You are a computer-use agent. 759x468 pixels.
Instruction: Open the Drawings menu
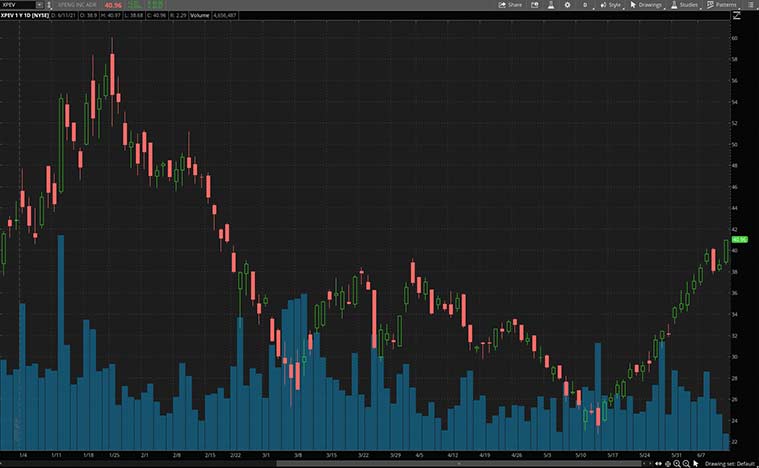coord(647,5)
